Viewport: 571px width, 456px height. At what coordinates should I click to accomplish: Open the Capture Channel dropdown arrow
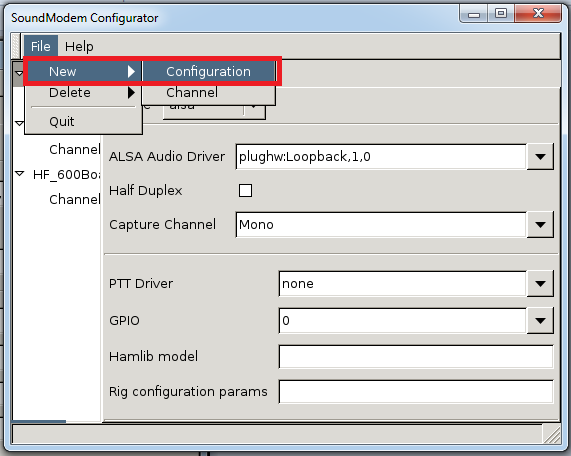(x=540, y=225)
